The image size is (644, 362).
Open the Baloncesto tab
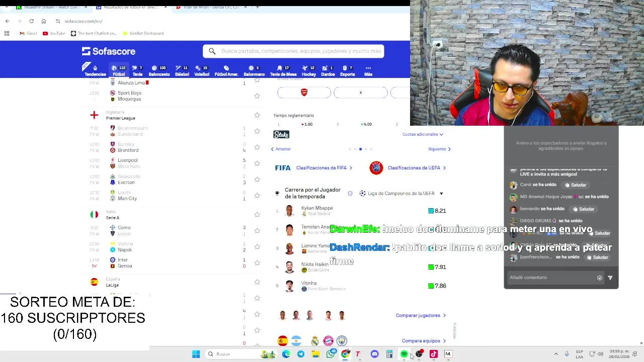[159, 70]
